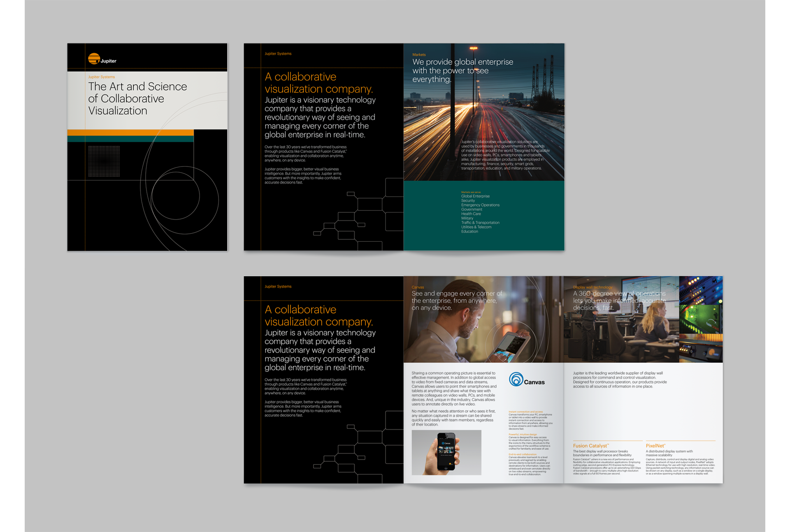Select 'Security' in the markets list
790x532 pixels.
(x=468, y=201)
